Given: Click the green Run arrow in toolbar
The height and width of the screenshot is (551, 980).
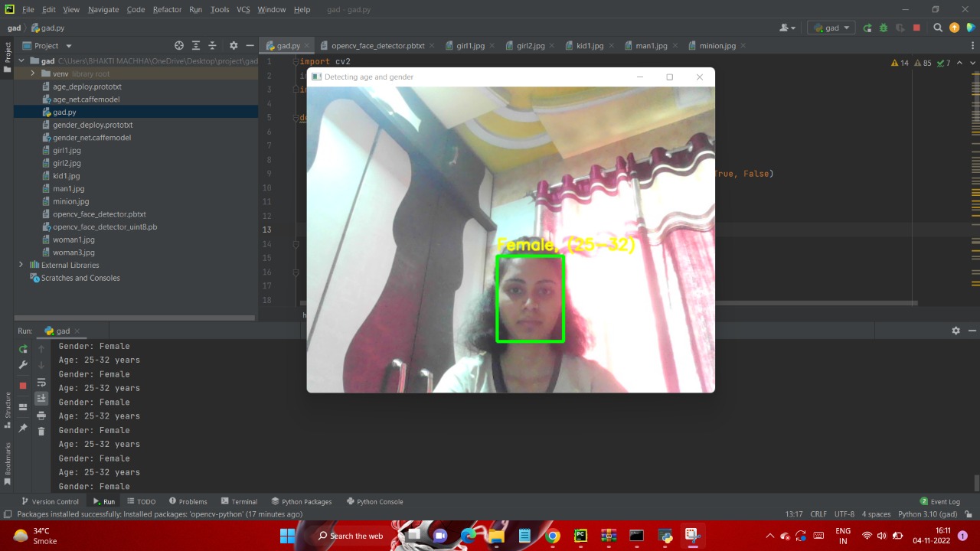Looking at the screenshot, I should 867,28.
